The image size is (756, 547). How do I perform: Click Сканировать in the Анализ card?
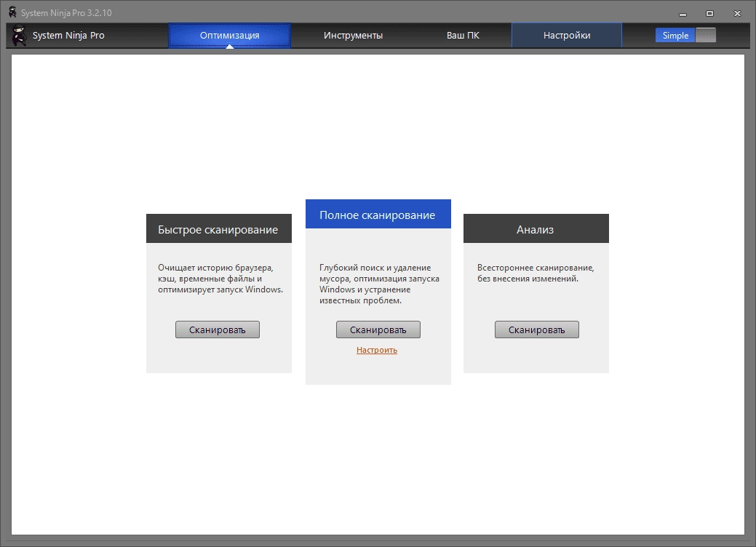(x=537, y=330)
